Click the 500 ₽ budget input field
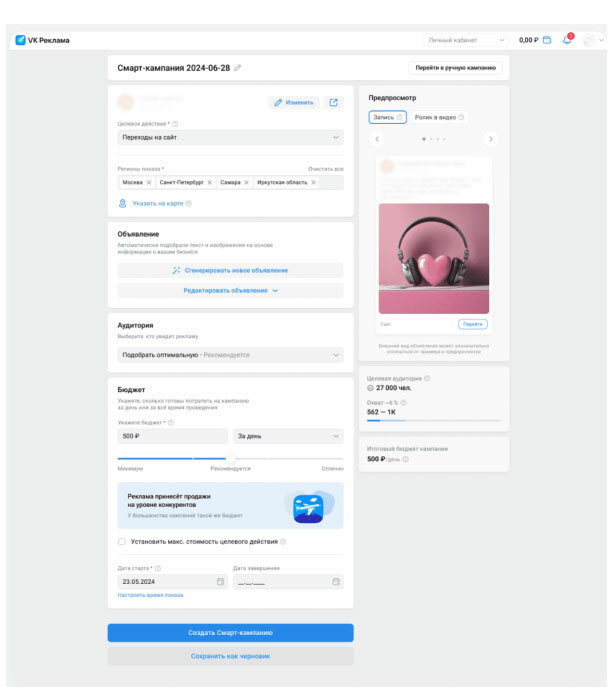Image resolution: width=615 pixels, height=687 pixels. pyautogui.click(x=173, y=436)
